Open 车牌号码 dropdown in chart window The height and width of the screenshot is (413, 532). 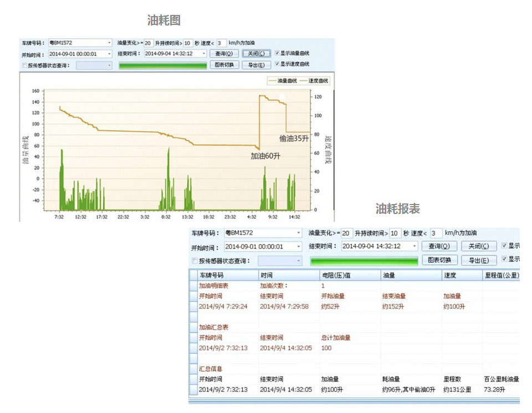(x=109, y=43)
